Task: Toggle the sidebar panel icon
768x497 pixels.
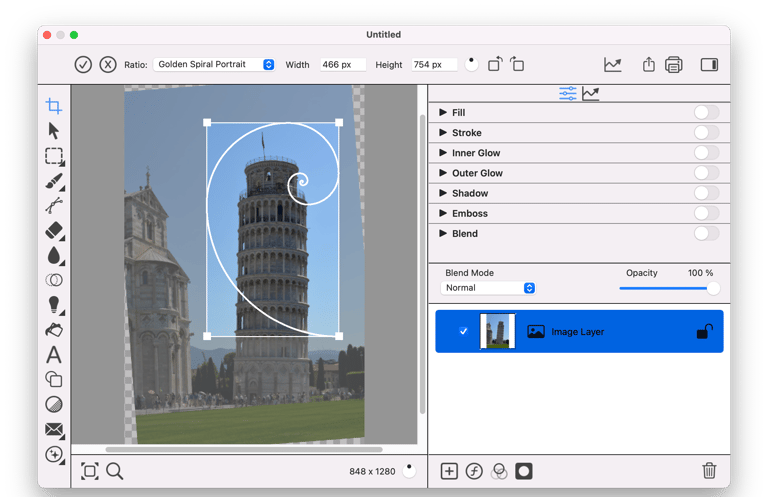Action: pos(709,65)
